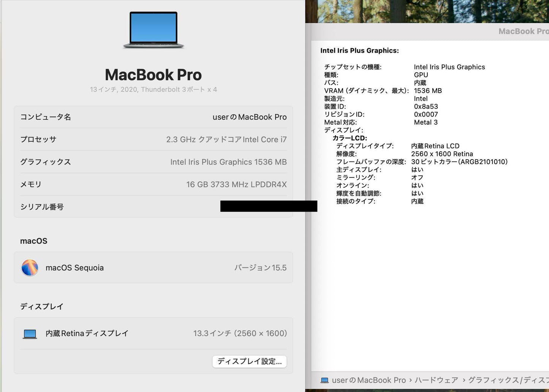Click the カラーLCD display section label

pyautogui.click(x=351, y=138)
